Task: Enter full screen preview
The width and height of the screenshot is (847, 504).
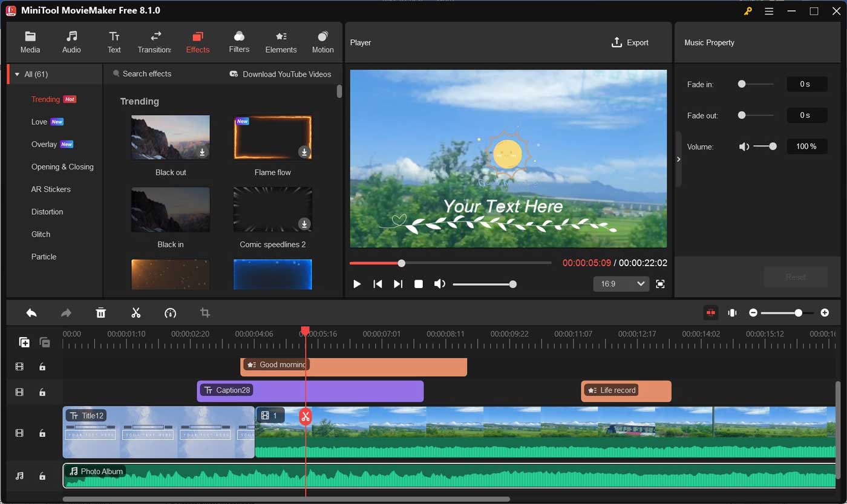Action: pos(660,284)
